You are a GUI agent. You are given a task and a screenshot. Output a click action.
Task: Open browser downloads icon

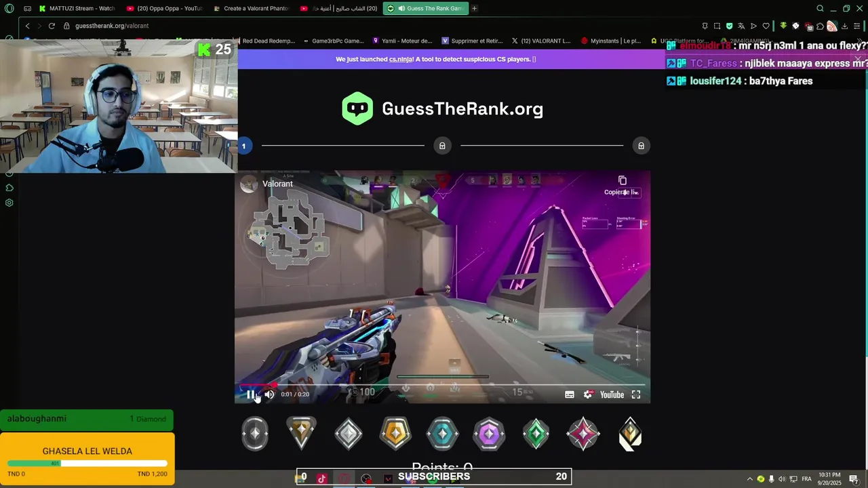pyautogui.click(x=844, y=26)
